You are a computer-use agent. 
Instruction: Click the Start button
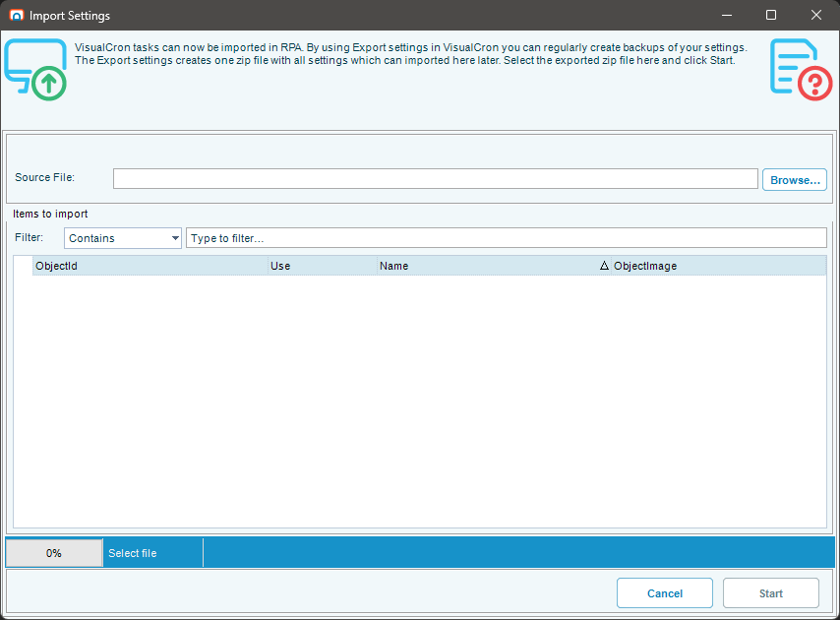(x=770, y=593)
